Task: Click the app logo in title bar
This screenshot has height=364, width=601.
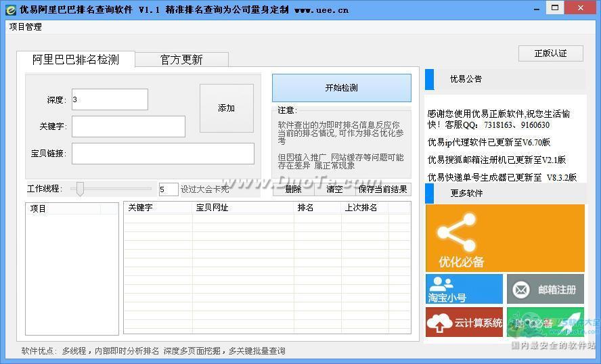Action: pyautogui.click(x=10, y=9)
